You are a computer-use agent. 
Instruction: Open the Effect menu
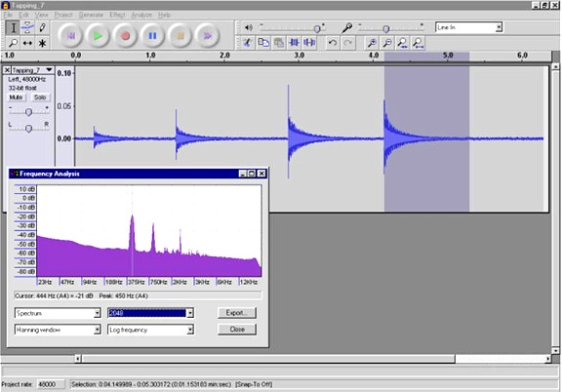pyautogui.click(x=117, y=15)
